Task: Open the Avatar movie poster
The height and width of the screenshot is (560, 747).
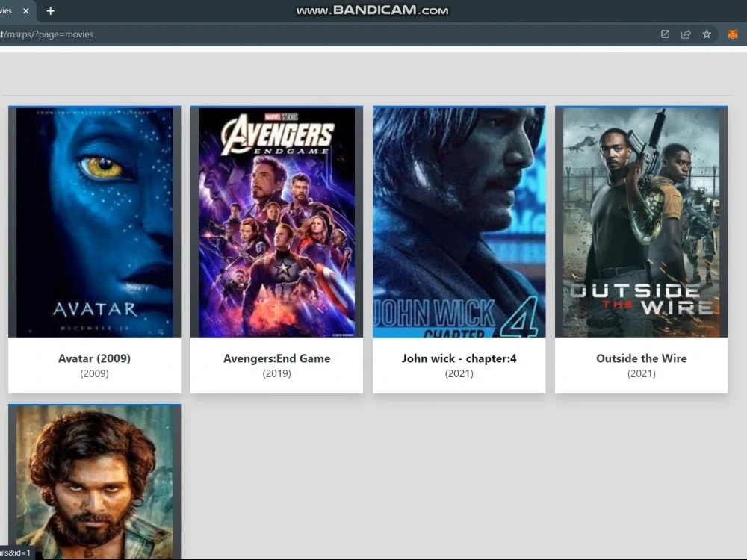Action: pos(94,223)
